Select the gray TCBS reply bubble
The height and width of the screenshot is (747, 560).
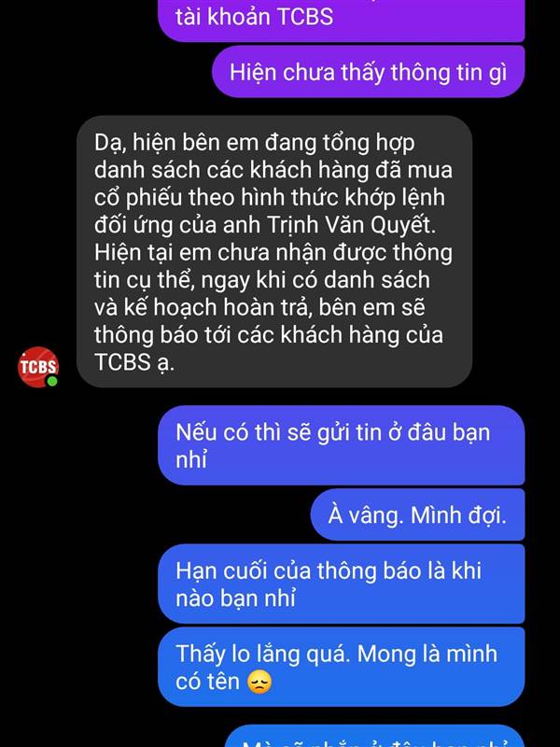pyautogui.click(x=274, y=251)
